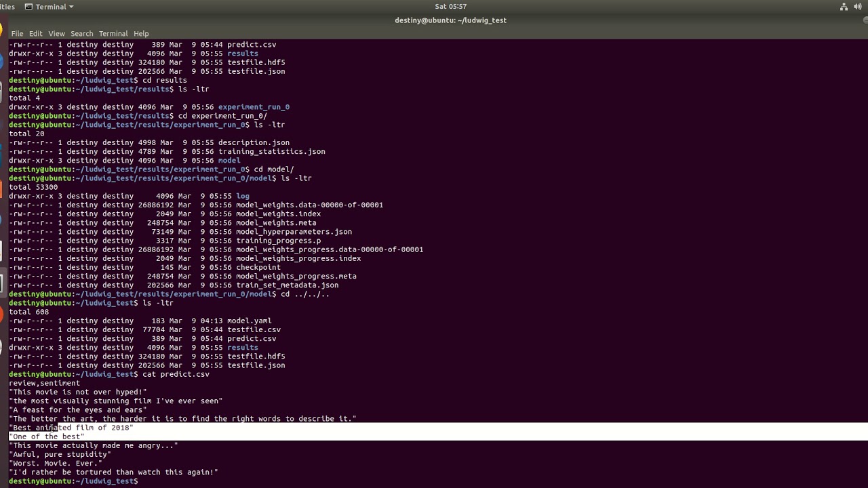Viewport: 868px width, 488px height.
Task: Click the checkpoint file name
Action: [x=258, y=267]
